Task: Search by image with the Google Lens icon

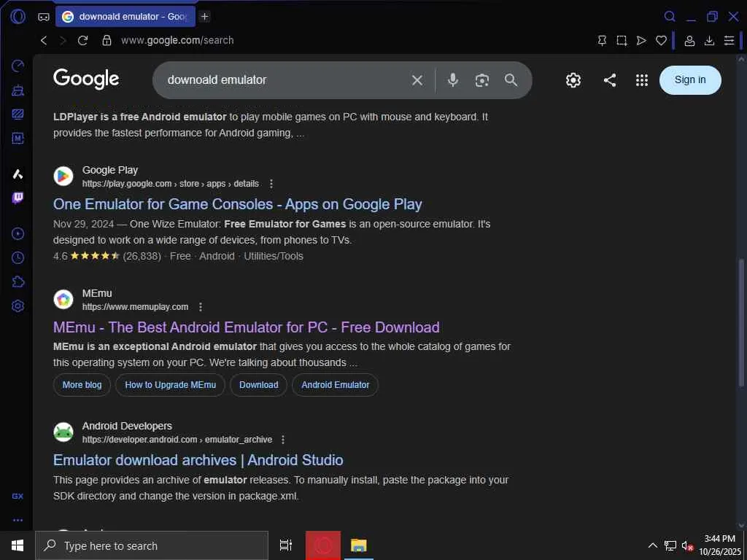Action: (x=481, y=80)
